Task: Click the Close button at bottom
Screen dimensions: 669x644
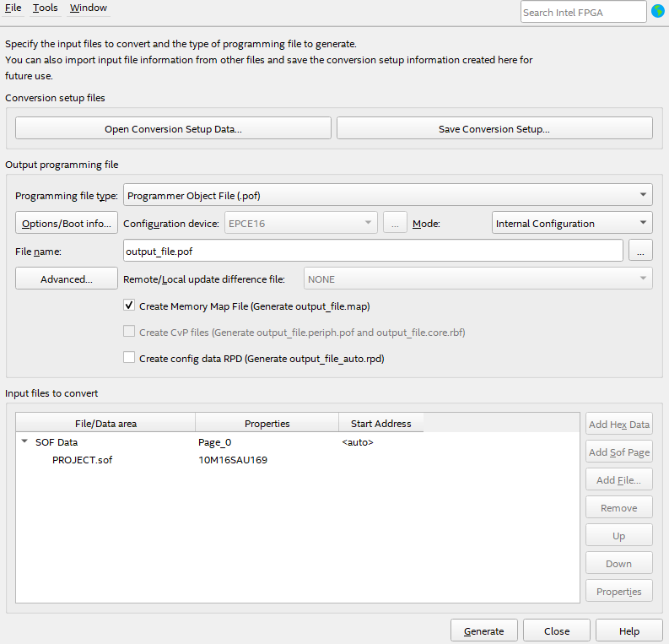Action: [x=557, y=630]
